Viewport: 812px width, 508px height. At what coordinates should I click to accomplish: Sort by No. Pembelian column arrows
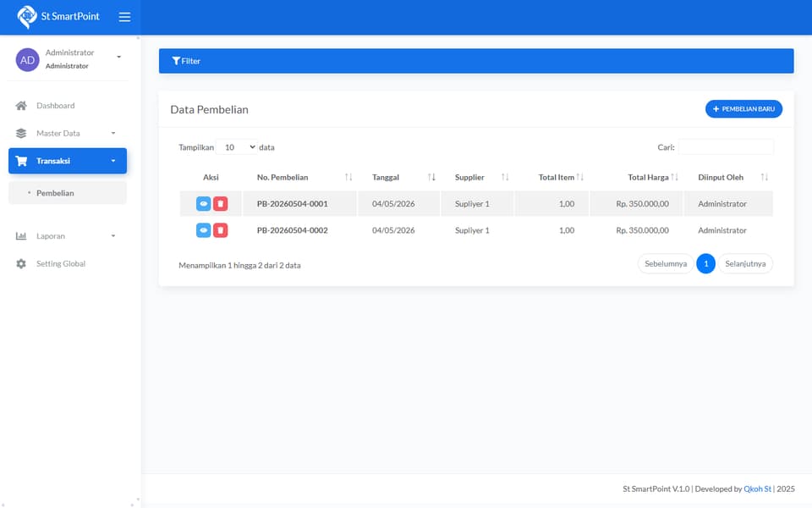click(348, 177)
